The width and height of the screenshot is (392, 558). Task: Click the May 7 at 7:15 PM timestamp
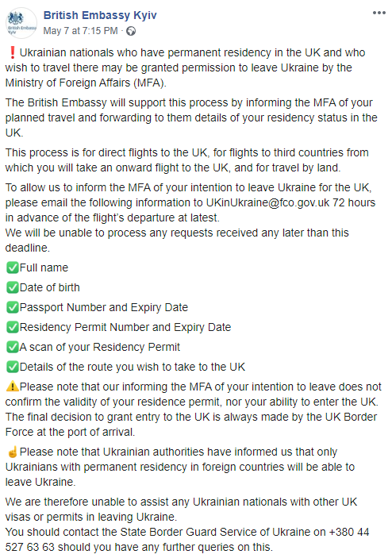[x=80, y=31]
